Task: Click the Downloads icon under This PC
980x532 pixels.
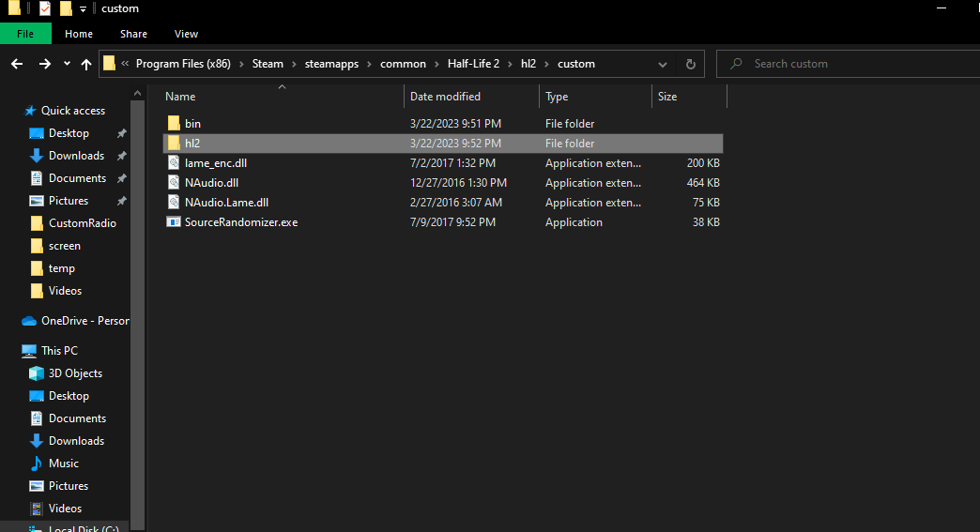Action: pyautogui.click(x=37, y=441)
